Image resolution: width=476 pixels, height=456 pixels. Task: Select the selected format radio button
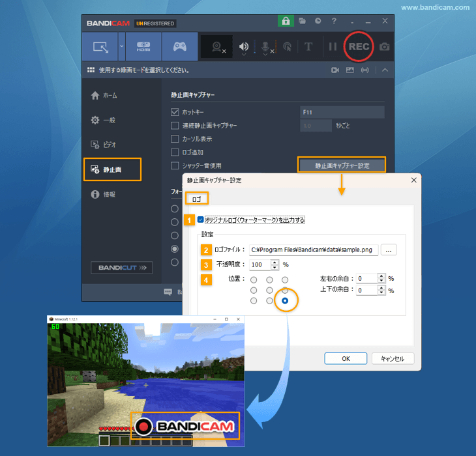coord(175,249)
